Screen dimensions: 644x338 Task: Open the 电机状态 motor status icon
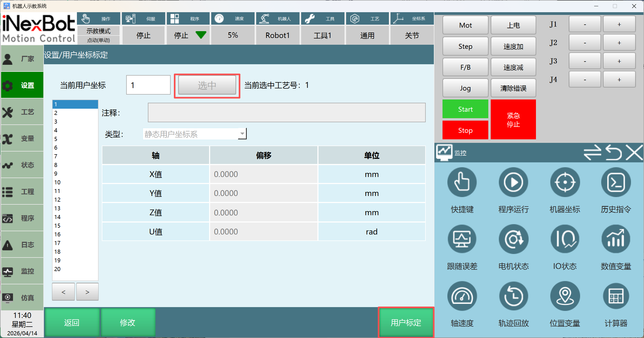coord(513,239)
